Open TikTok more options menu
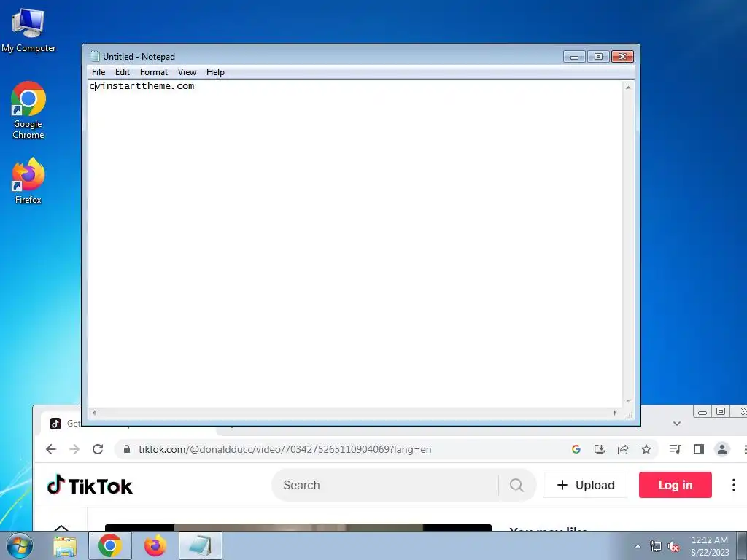 click(734, 485)
